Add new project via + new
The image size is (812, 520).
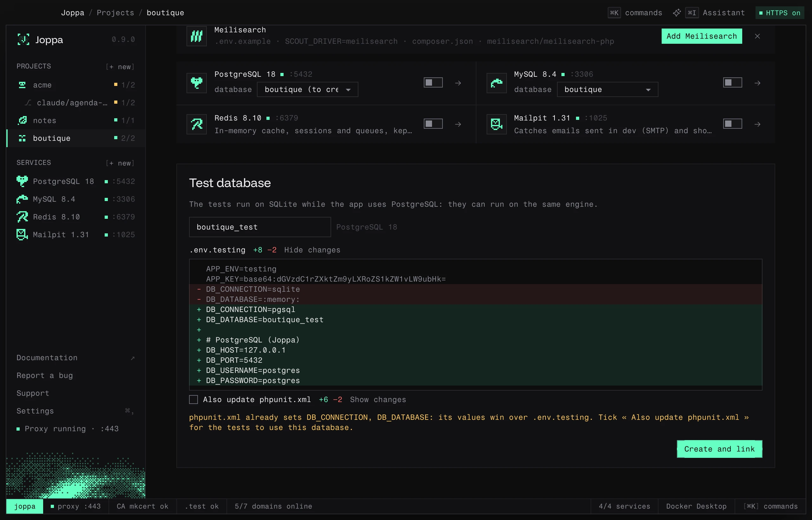tap(120, 67)
